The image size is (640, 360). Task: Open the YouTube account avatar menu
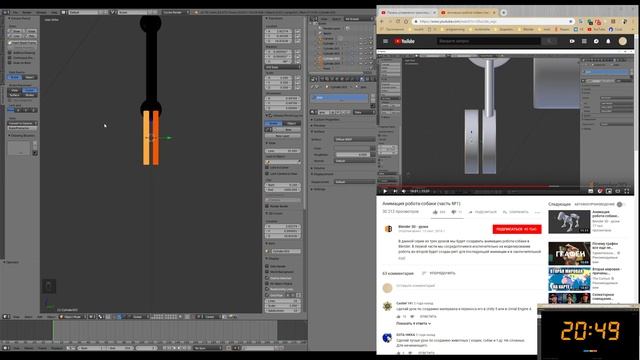[622, 41]
